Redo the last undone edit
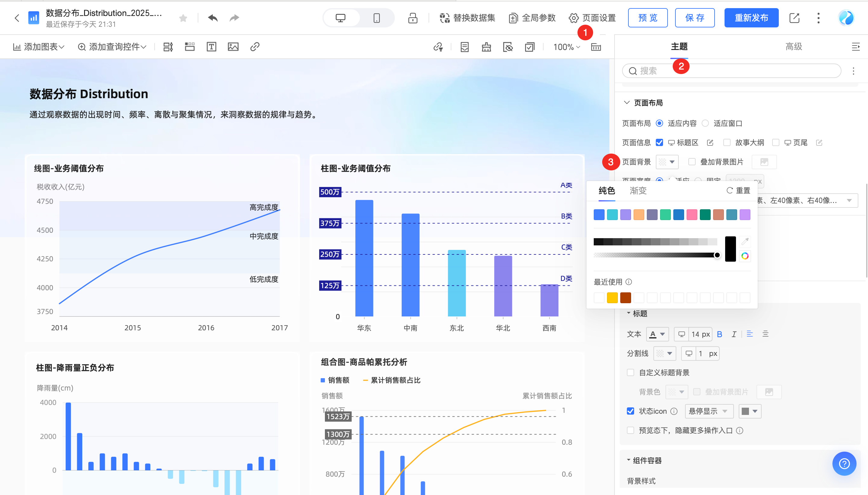Image resolution: width=868 pixels, height=495 pixels. 234,18
